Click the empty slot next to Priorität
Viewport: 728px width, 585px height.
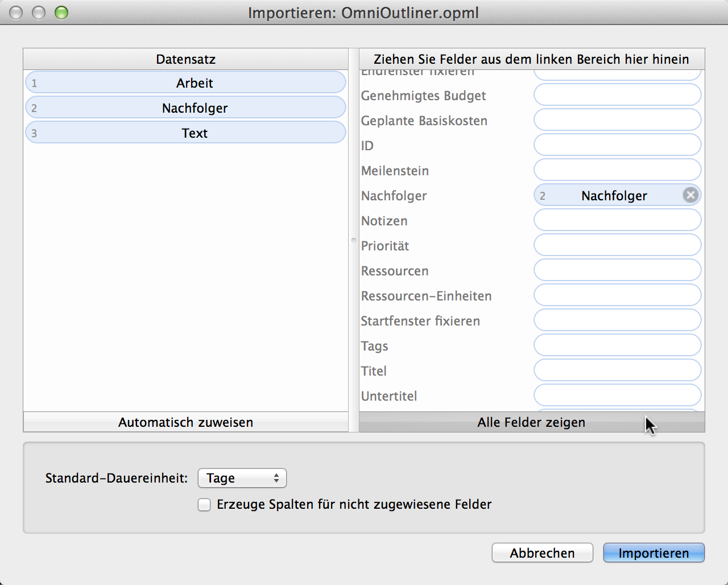[618, 245]
